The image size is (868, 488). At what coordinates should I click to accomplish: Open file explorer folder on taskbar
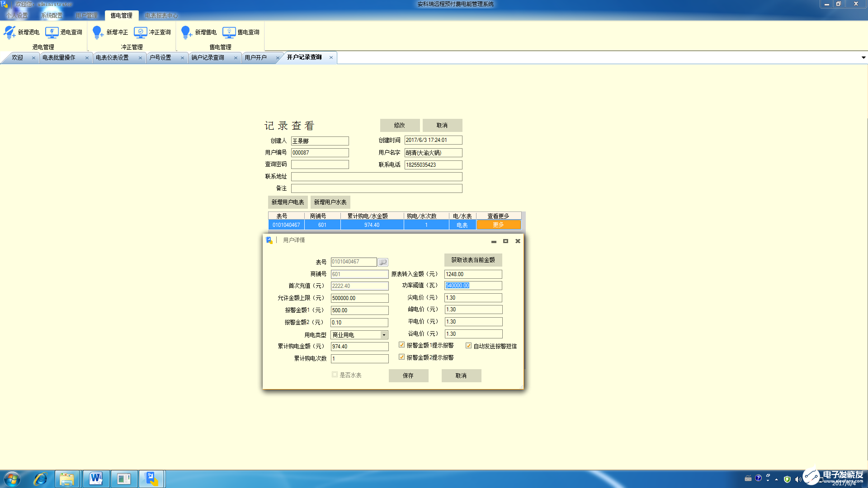[x=67, y=479]
